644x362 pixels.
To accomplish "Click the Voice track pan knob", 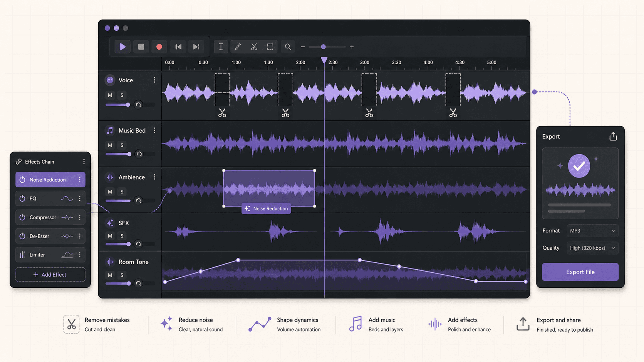I will pos(138,105).
